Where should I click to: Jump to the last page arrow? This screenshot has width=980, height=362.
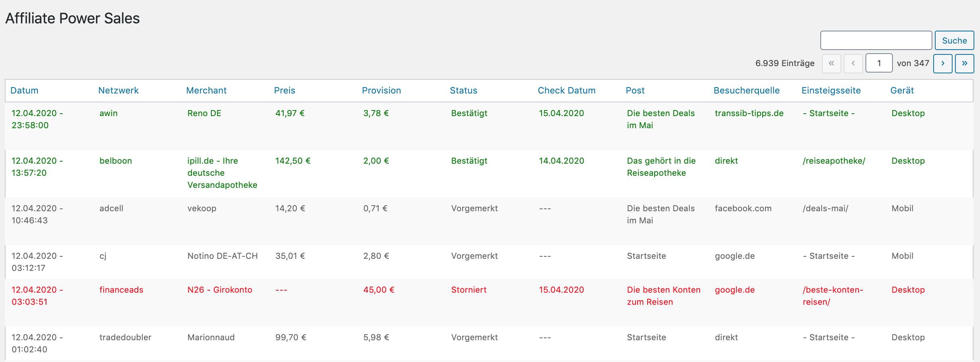965,63
